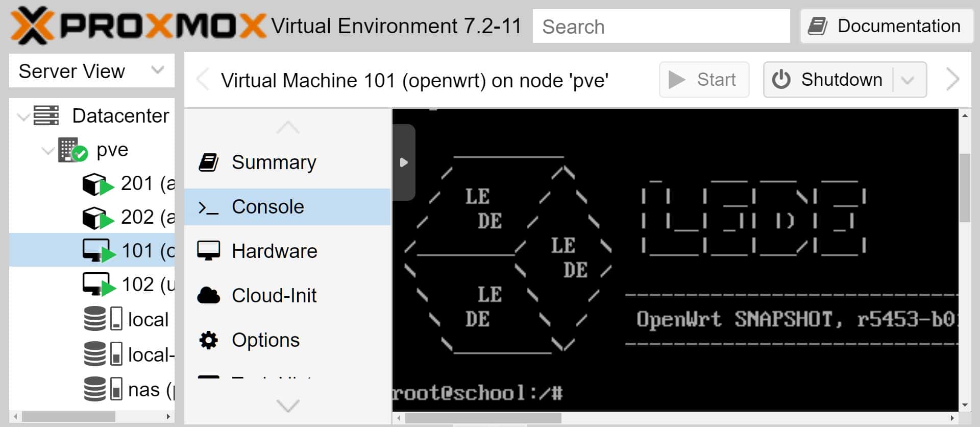Viewport: 980px width, 427px height.
Task: Click the Documentation button
Action: (x=887, y=26)
